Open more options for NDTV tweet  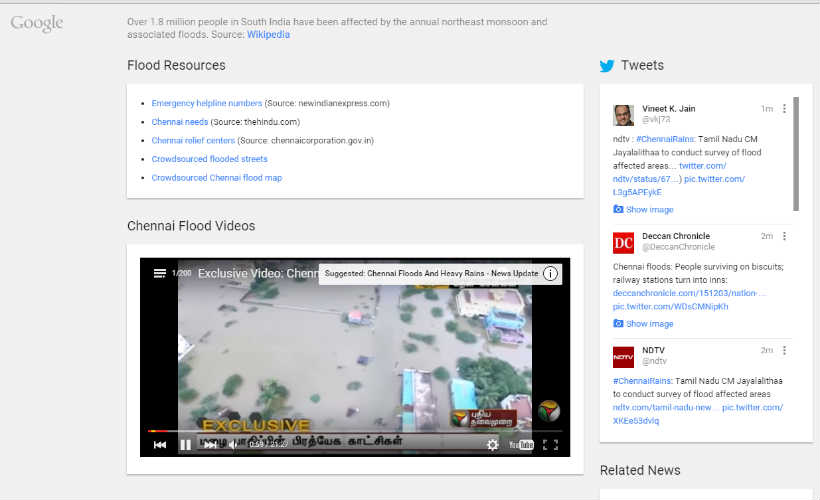784,350
